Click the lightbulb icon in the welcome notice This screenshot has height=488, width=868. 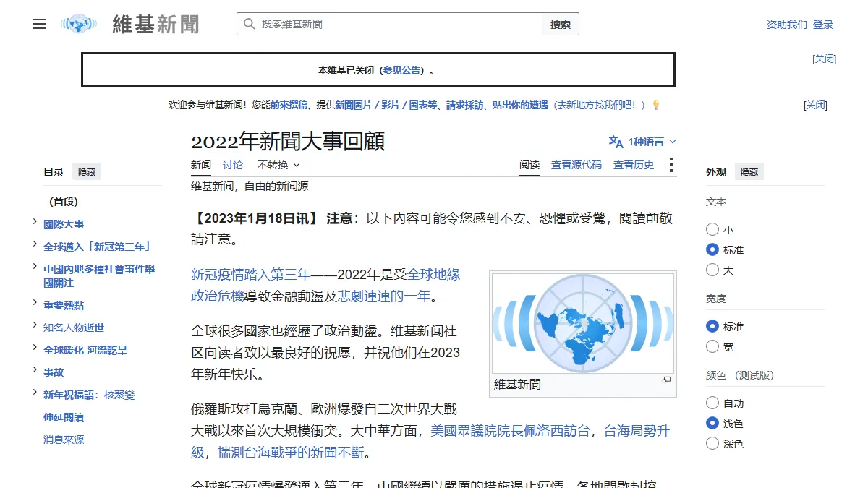tap(655, 105)
